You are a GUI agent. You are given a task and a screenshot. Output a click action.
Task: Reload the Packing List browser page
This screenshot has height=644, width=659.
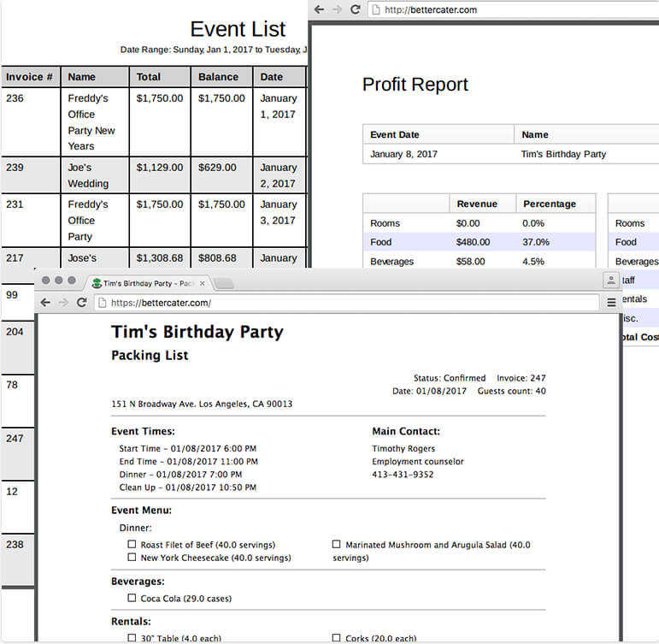[81, 302]
